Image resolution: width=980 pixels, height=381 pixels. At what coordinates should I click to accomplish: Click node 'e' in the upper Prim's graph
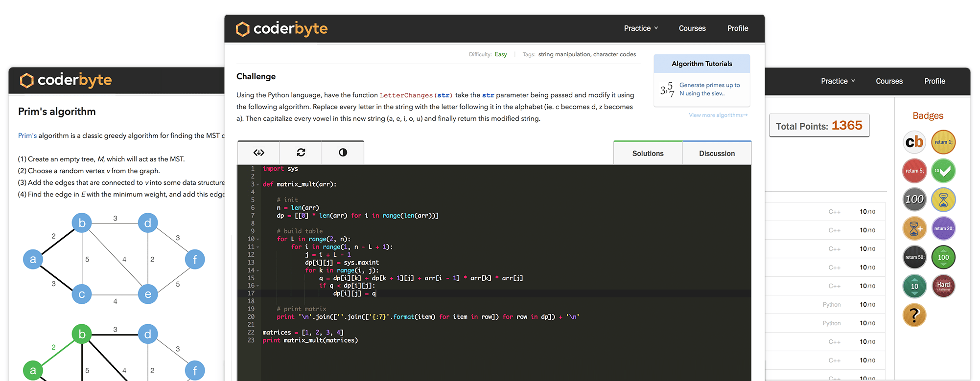click(x=147, y=294)
